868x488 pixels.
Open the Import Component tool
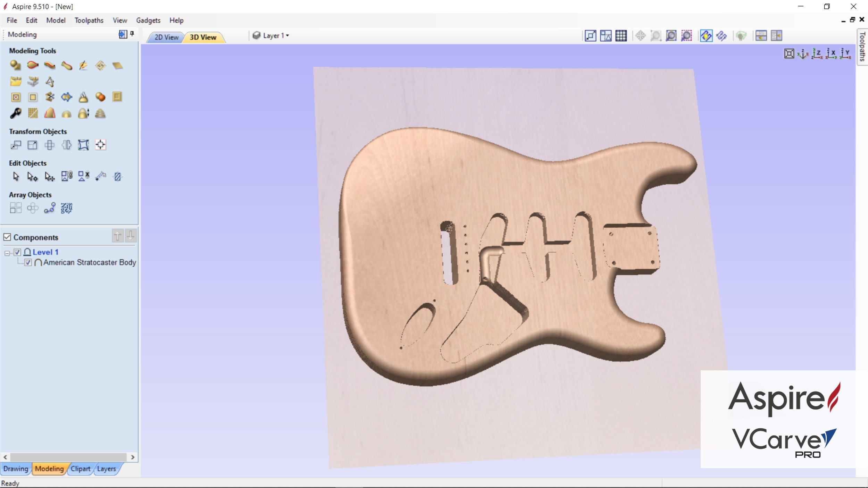[16, 82]
